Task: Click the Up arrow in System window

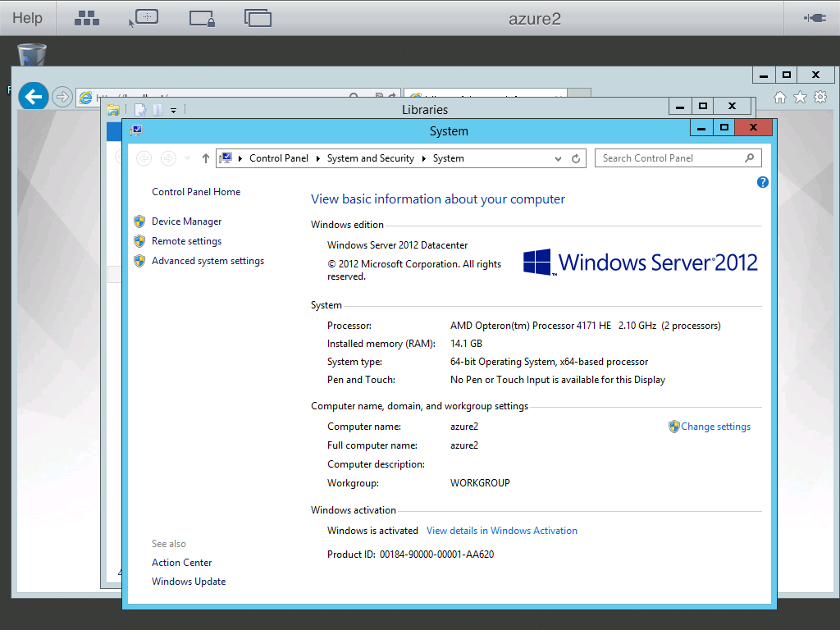Action: pos(206,158)
